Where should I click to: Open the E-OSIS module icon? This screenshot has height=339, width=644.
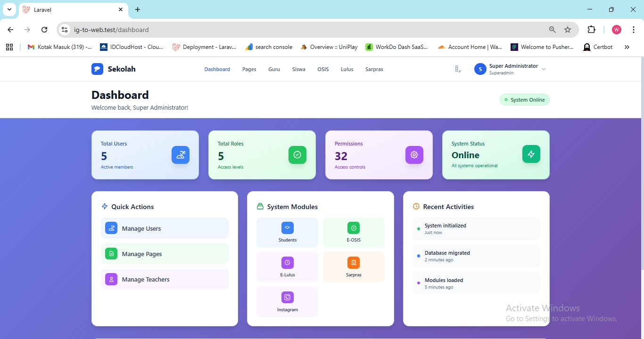pos(354,228)
